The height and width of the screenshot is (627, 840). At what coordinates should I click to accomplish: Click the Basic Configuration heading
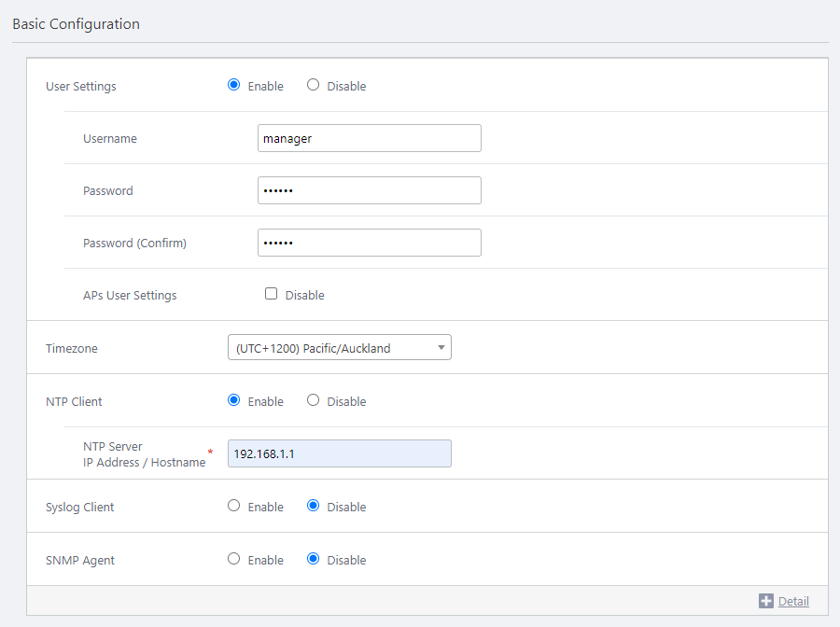(76, 24)
